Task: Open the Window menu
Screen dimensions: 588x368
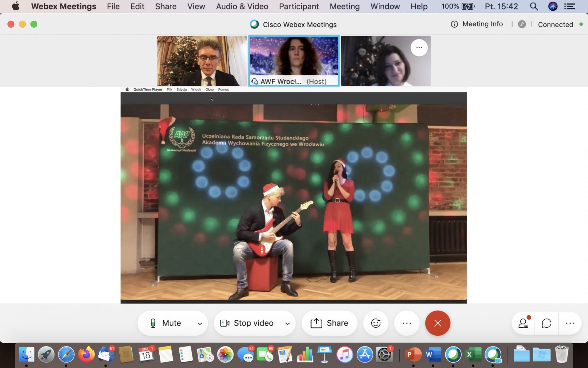Action: click(385, 6)
